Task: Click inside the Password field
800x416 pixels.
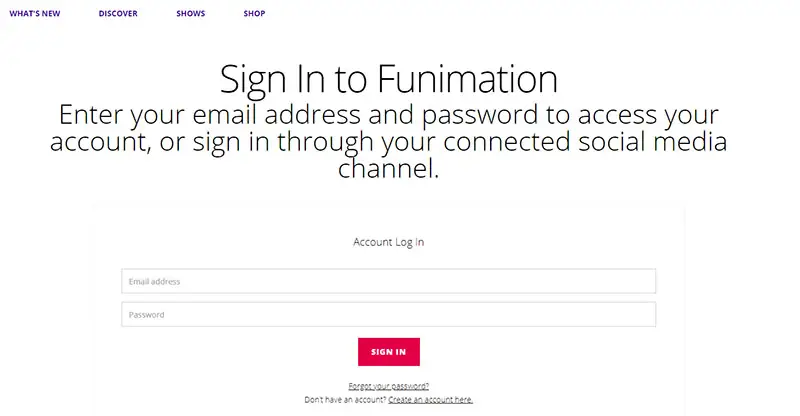Action: point(388,314)
